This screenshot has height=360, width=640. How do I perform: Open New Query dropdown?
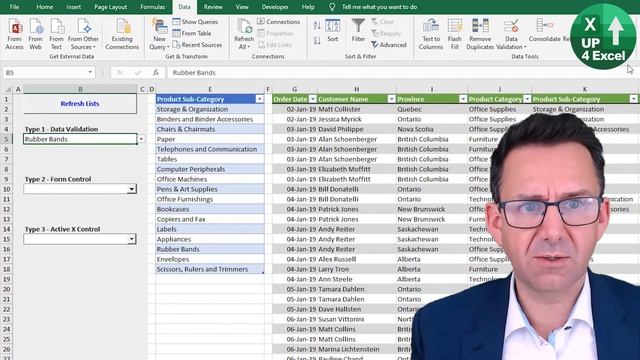(x=159, y=35)
